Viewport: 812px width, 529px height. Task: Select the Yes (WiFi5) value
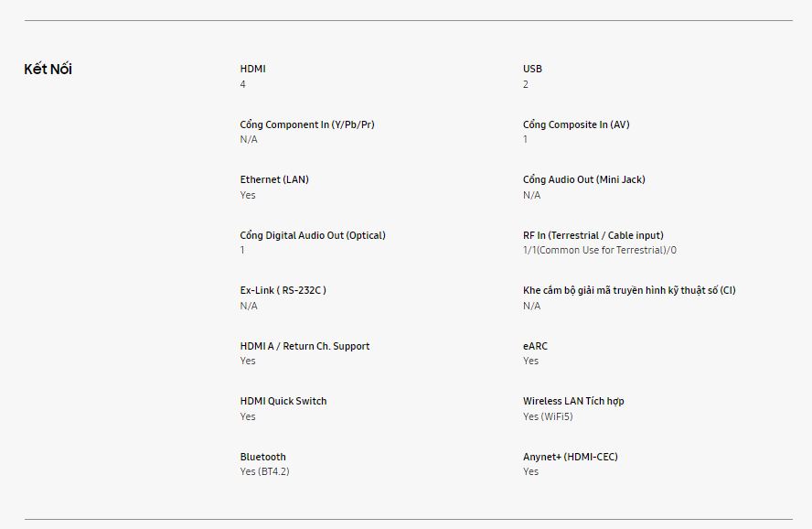[x=548, y=416]
